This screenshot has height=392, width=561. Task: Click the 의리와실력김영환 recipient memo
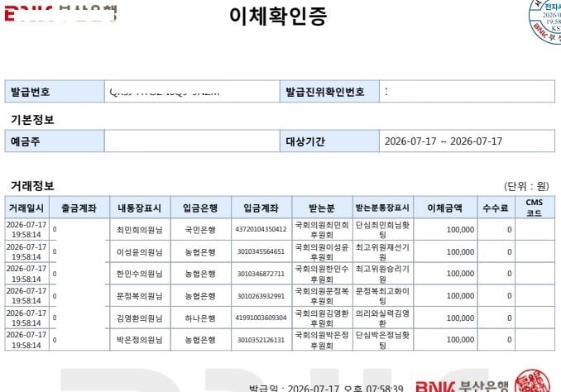click(x=382, y=318)
